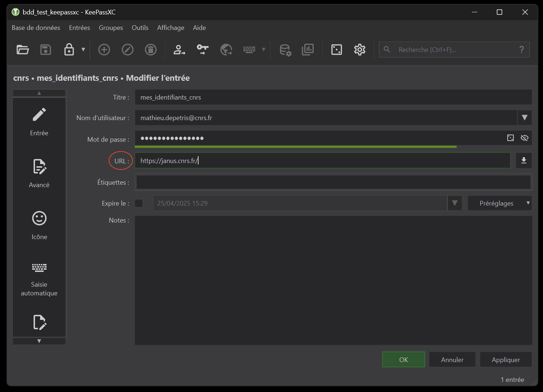This screenshot has width=543, height=392.
Task: Focus the Recherche search field
Action: pyautogui.click(x=454, y=50)
